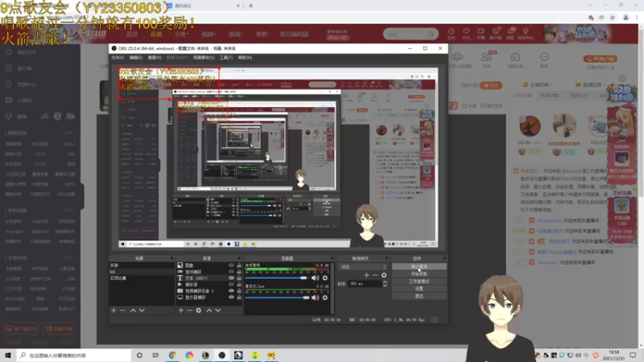Image resolution: width=644 pixels, height=362 pixels.
Task: Click the search magnifier in Douyu search bar
Action: [431, 34]
